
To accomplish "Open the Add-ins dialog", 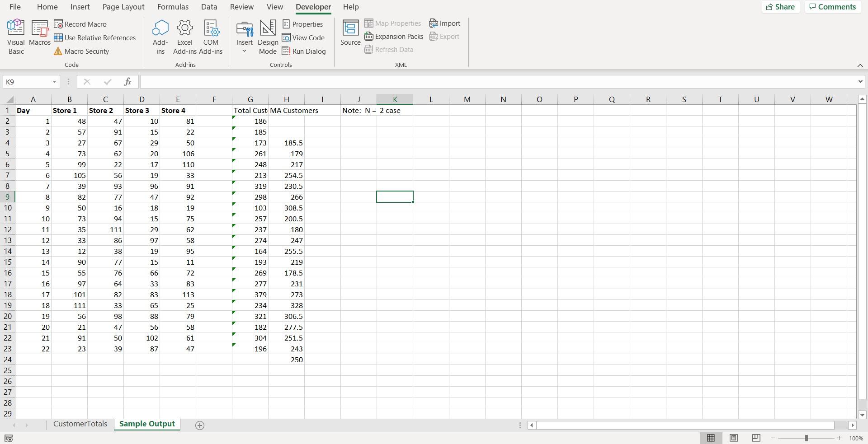I will (x=160, y=37).
